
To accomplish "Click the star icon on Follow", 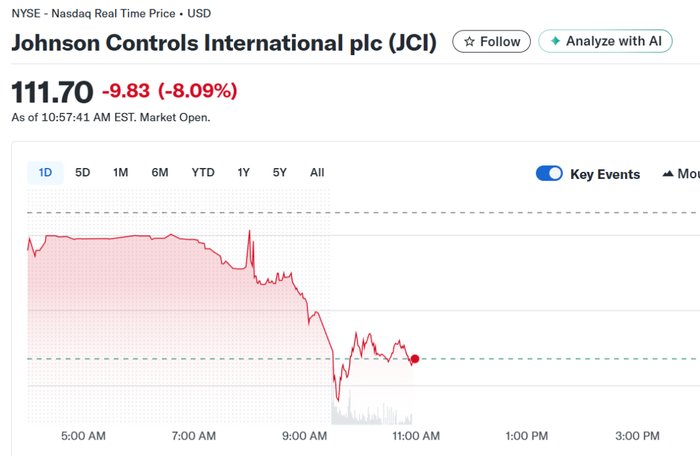I will (x=469, y=42).
